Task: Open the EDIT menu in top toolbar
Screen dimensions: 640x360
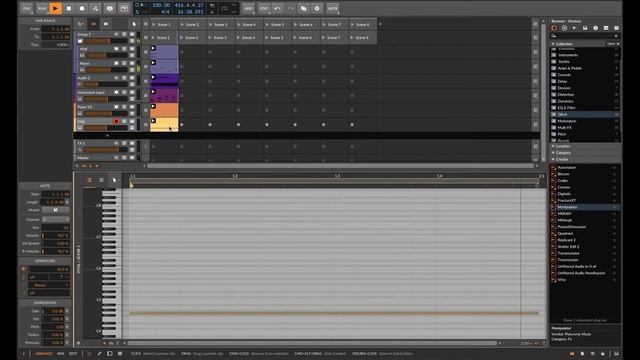Action: (x=264, y=8)
